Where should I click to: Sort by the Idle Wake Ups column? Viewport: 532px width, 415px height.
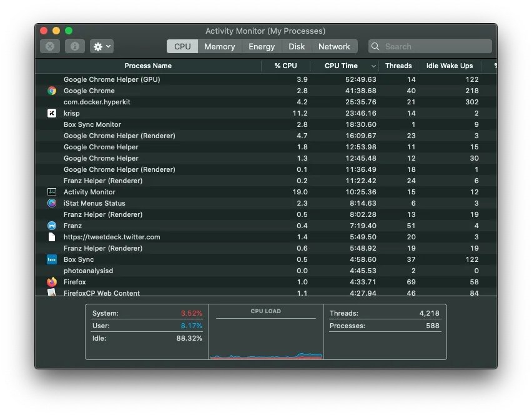(x=449, y=66)
